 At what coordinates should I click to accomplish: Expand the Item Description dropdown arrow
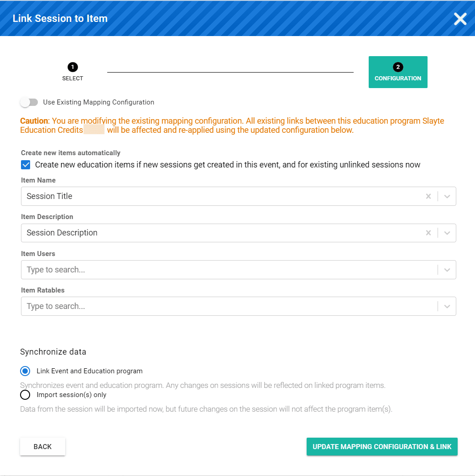tap(447, 233)
